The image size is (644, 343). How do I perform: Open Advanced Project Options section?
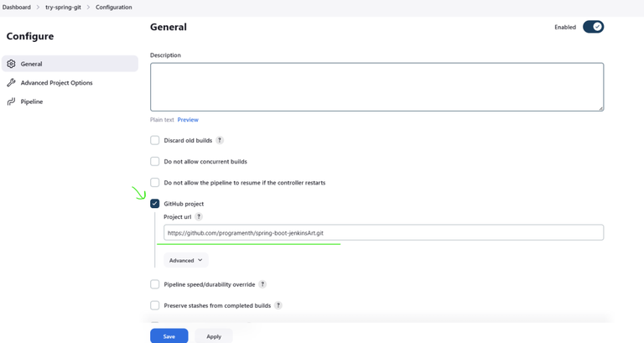56,83
